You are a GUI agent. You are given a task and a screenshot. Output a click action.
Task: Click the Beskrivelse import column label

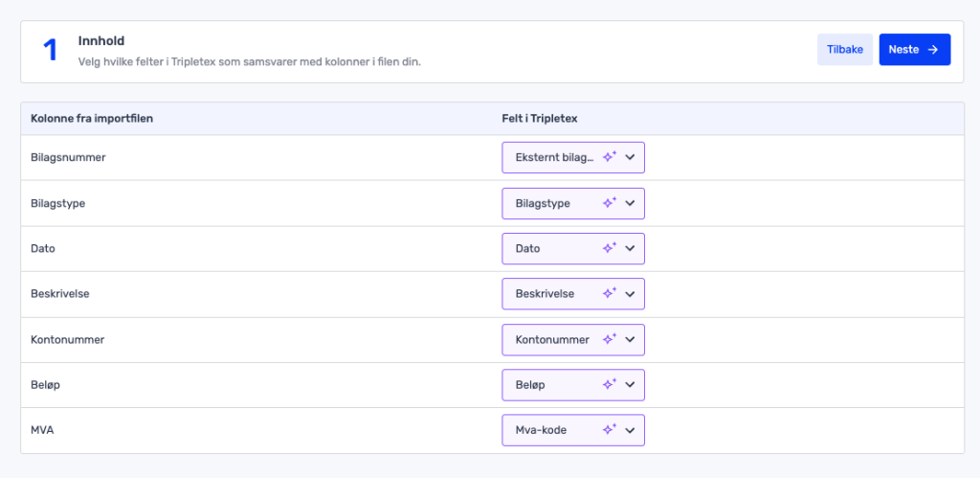point(60,293)
